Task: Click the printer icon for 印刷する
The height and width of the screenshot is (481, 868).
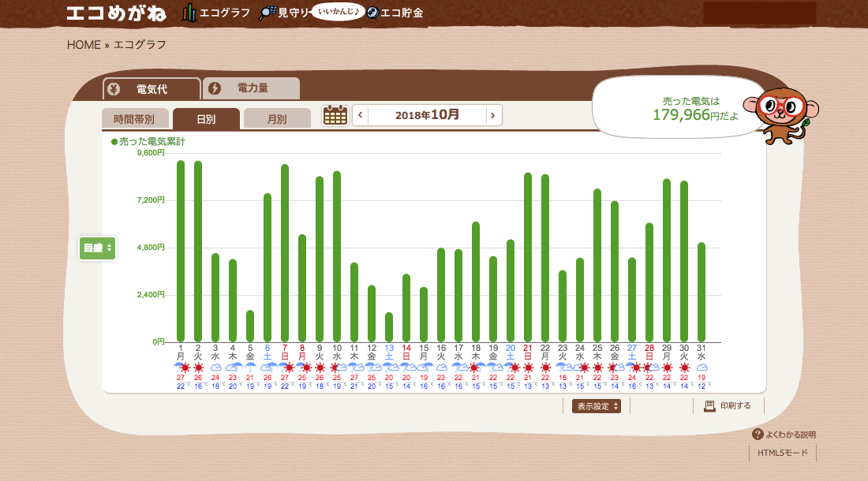Action: coord(709,406)
